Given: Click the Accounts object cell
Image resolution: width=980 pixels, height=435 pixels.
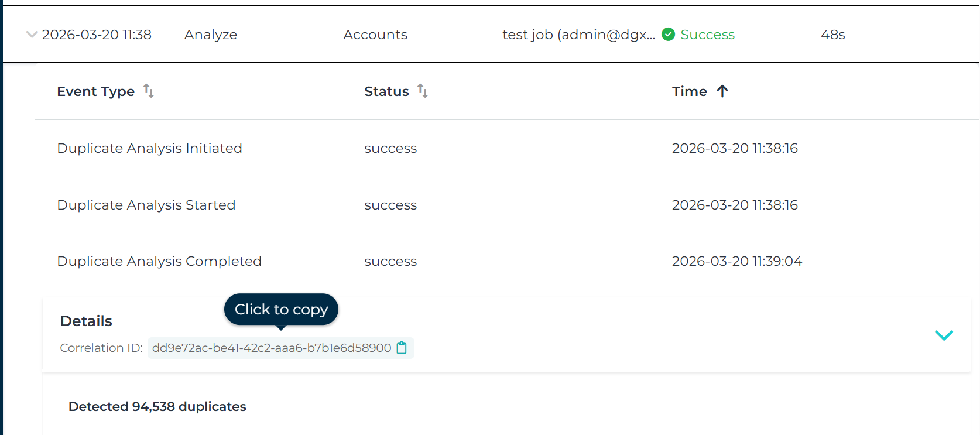Looking at the screenshot, I should (375, 35).
